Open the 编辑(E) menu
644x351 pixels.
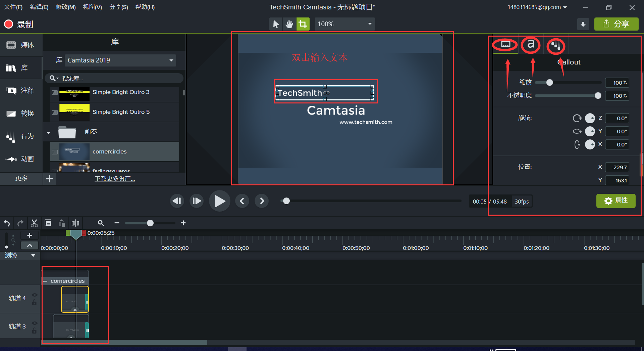pyautogui.click(x=39, y=7)
